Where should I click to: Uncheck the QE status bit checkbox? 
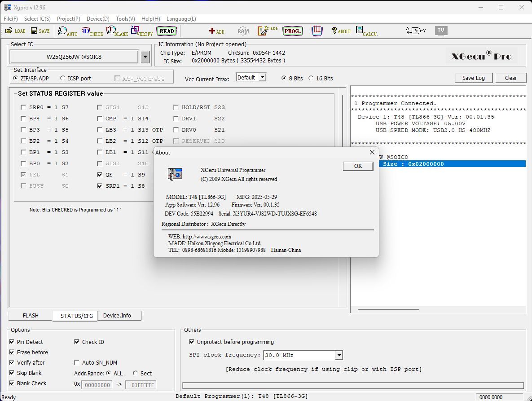pos(99,174)
